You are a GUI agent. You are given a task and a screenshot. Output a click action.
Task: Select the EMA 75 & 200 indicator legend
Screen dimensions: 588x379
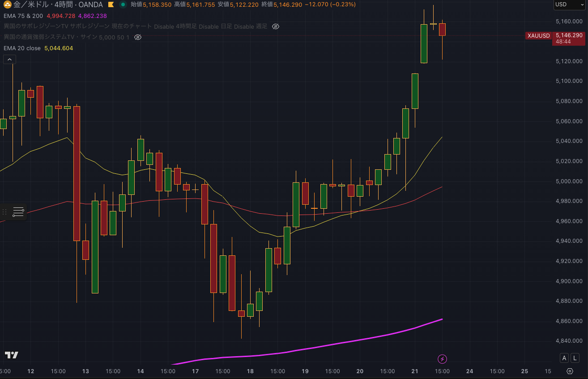point(23,16)
